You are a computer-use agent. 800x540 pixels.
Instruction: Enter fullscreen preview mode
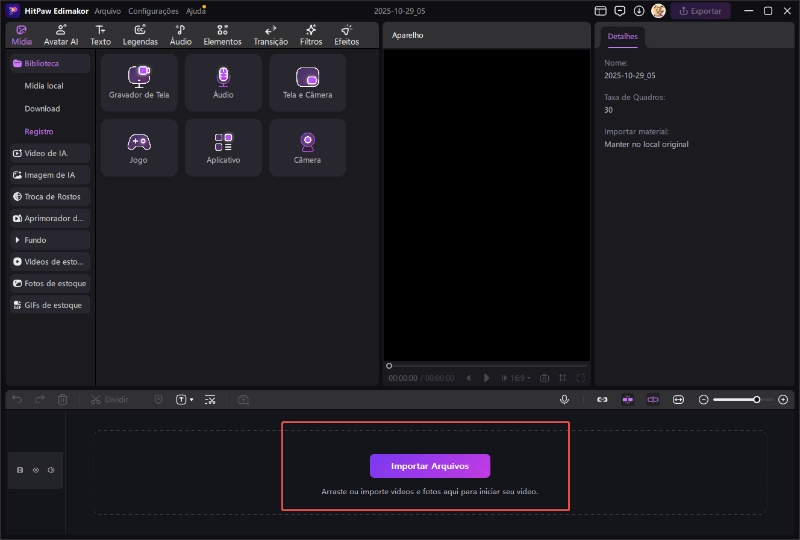(x=581, y=378)
